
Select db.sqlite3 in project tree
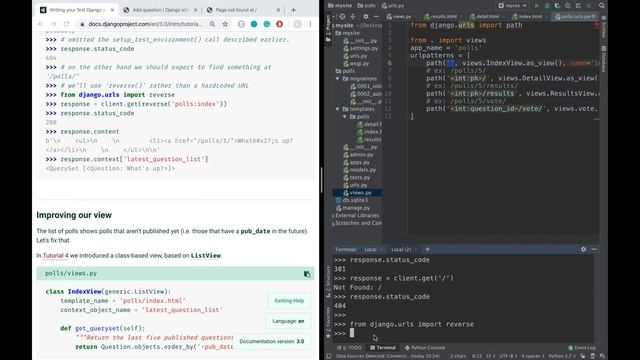[x=352, y=200]
